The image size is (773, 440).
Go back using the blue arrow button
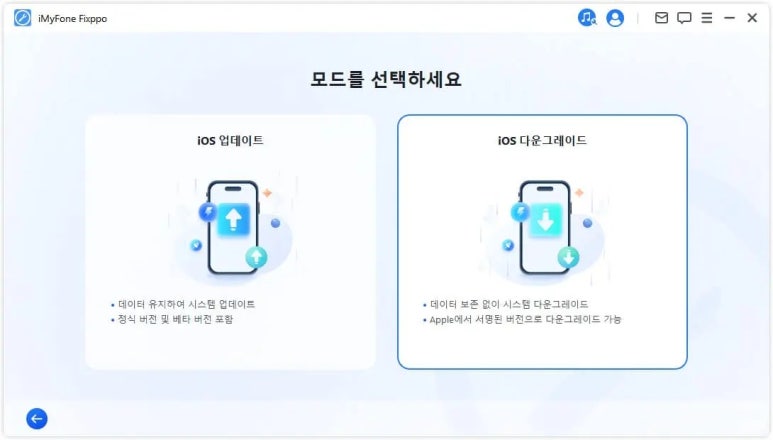[x=37, y=419]
